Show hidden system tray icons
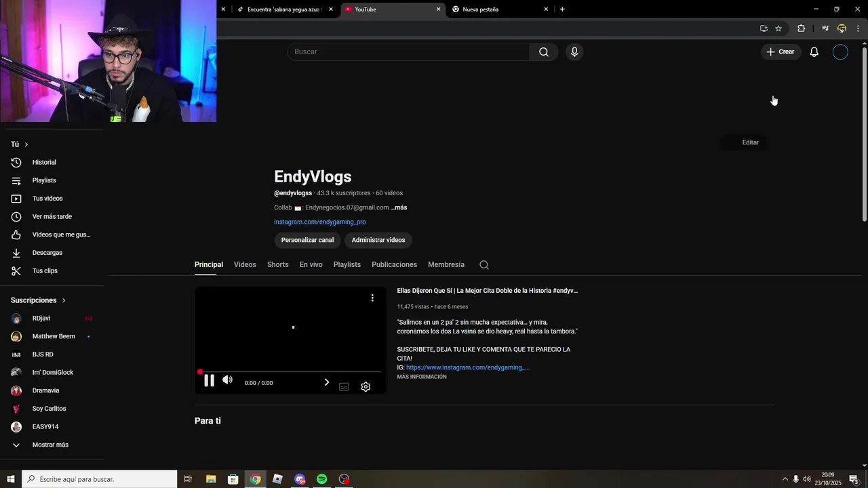Image resolution: width=868 pixels, height=488 pixels. (x=785, y=479)
